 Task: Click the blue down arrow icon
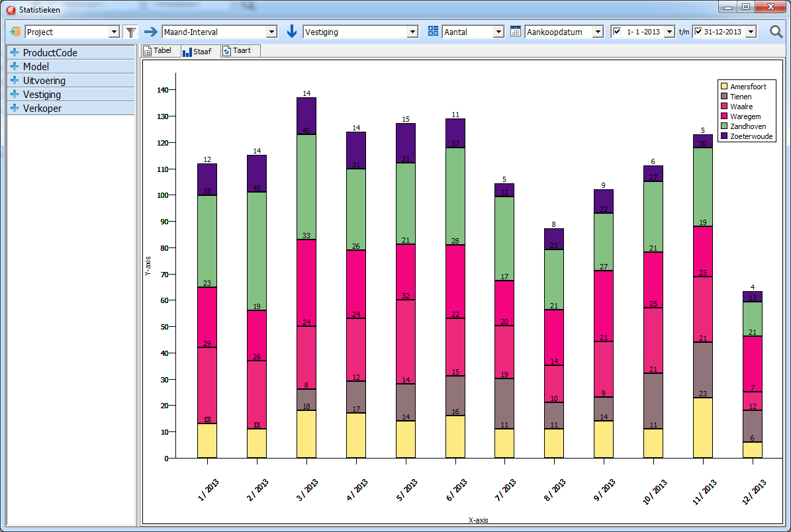point(292,32)
